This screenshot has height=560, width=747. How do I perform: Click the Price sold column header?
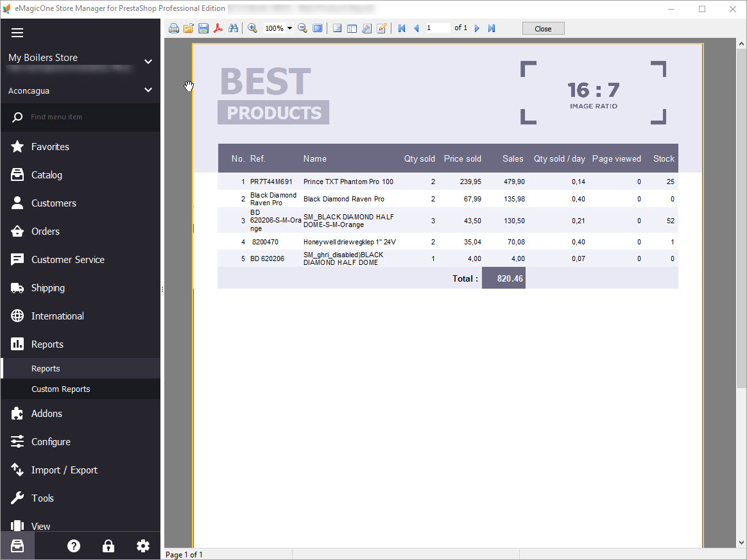tap(462, 158)
